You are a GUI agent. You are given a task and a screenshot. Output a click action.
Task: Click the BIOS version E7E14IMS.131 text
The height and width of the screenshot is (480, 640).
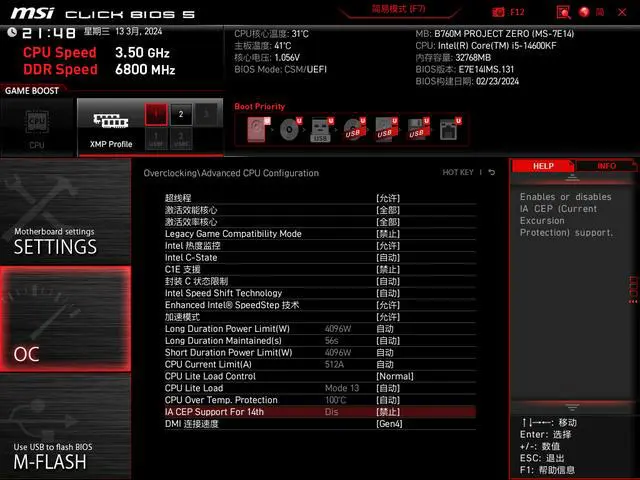pyautogui.click(x=486, y=69)
